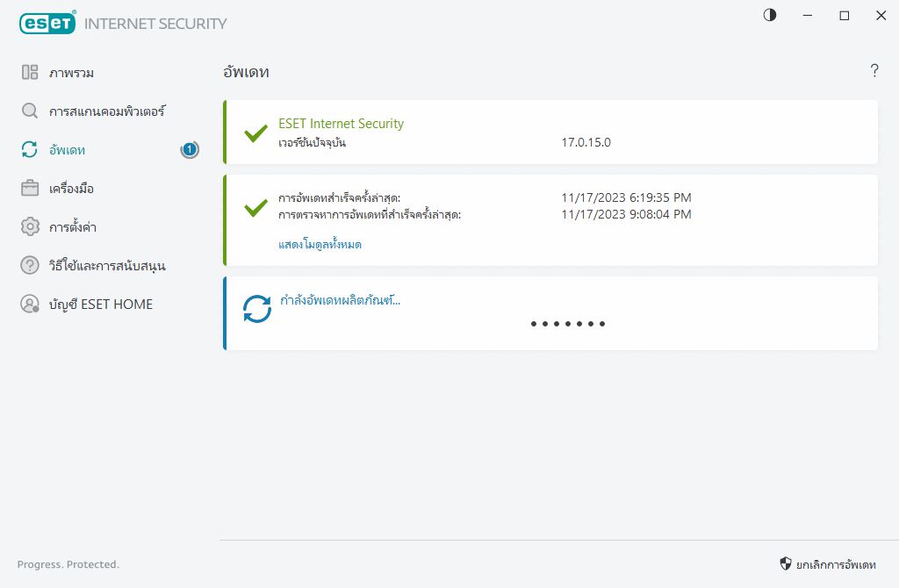Click the ESET Internet Security product title
Image resolution: width=899 pixels, height=588 pixels.
pos(341,124)
